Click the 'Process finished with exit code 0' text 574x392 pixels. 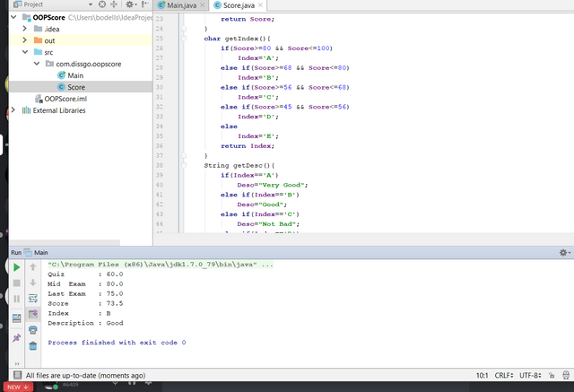click(117, 343)
